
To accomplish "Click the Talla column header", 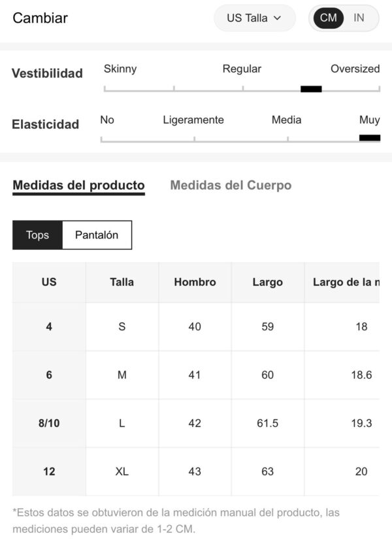I will [x=122, y=282].
